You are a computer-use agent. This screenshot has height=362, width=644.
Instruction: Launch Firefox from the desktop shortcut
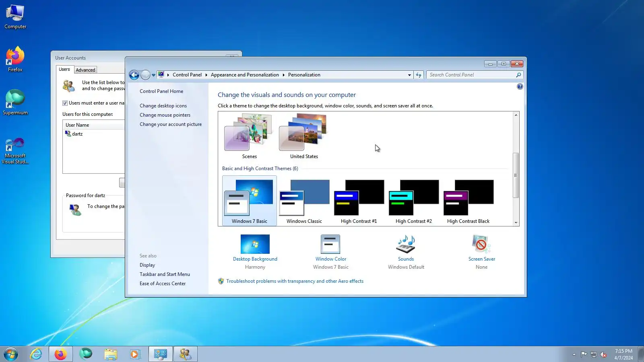[15, 60]
